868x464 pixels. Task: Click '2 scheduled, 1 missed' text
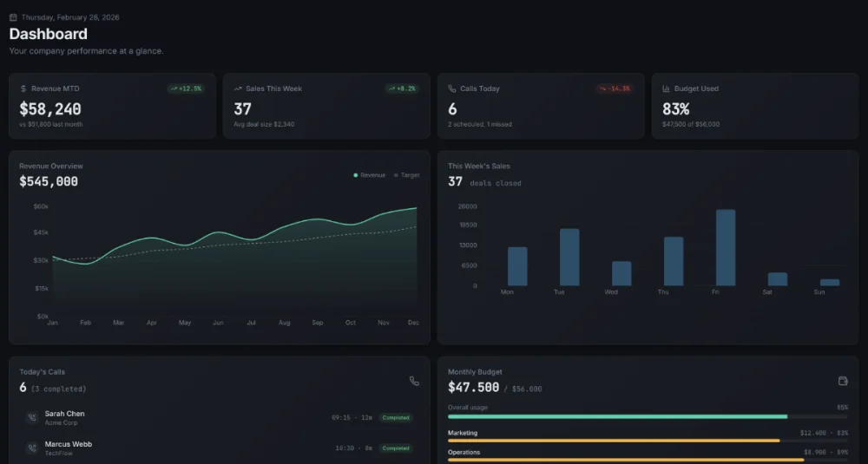480,124
